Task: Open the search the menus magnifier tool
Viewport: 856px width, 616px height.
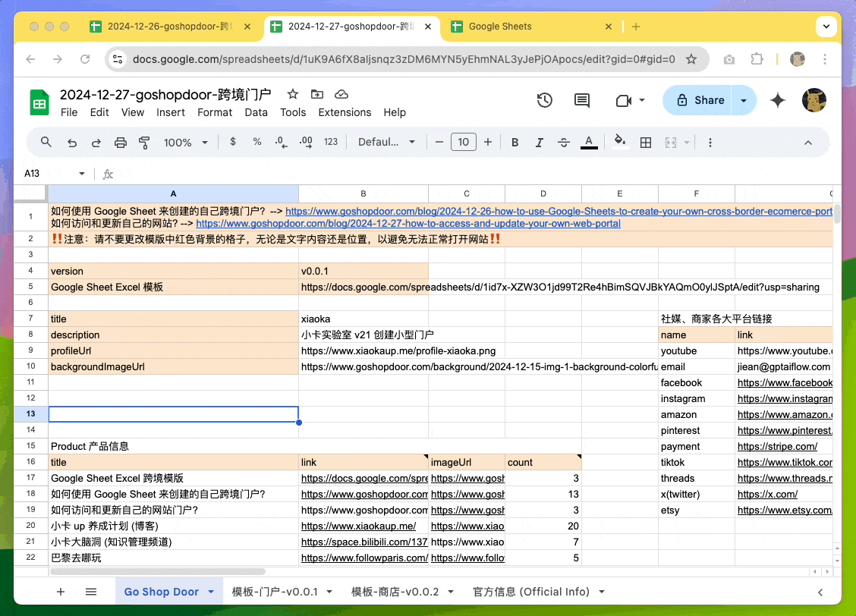Action: point(46,143)
